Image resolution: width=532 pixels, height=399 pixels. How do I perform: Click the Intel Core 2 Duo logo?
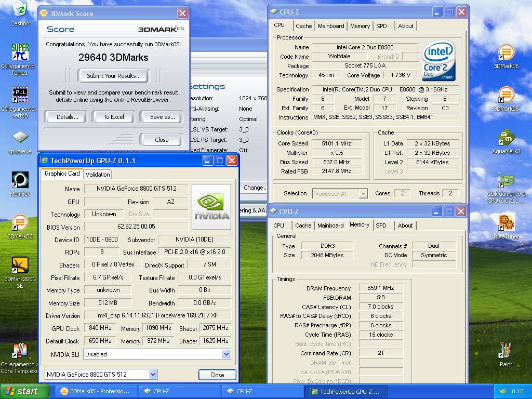(x=438, y=61)
